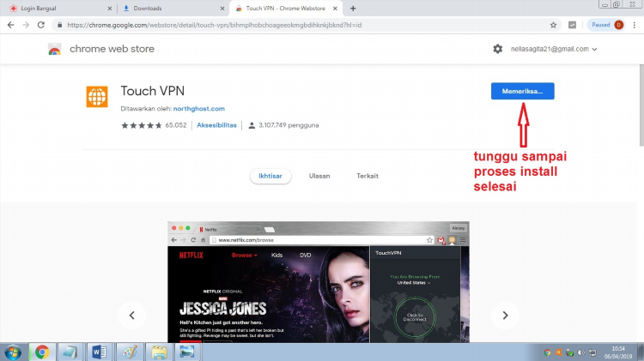Screen dimensions: 644x361
Task: Click the tray Chrome notification icon
Action: click(547, 352)
